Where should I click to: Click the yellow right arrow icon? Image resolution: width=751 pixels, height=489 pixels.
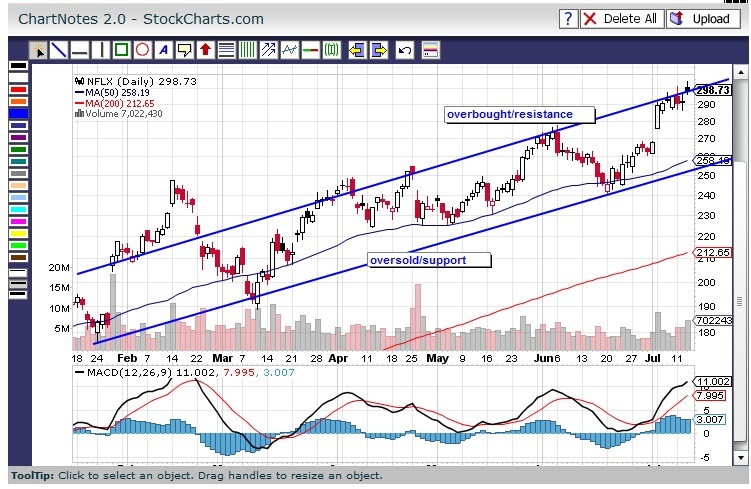click(379, 50)
